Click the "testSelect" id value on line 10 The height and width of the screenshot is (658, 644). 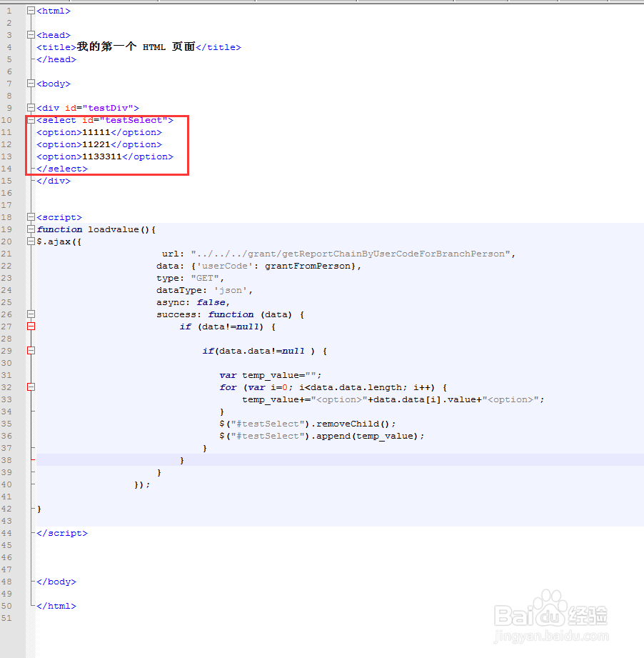(x=134, y=121)
